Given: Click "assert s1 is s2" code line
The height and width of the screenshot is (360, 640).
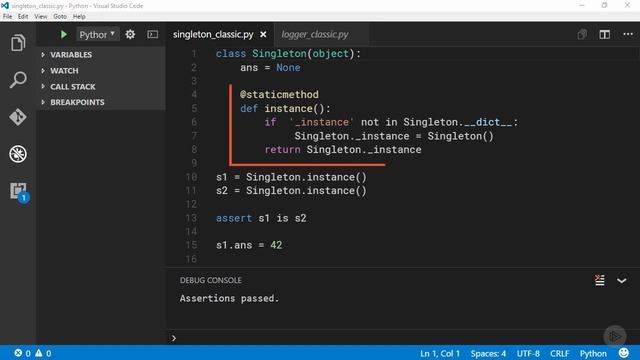Looking at the screenshot, I should click(261, 218).
